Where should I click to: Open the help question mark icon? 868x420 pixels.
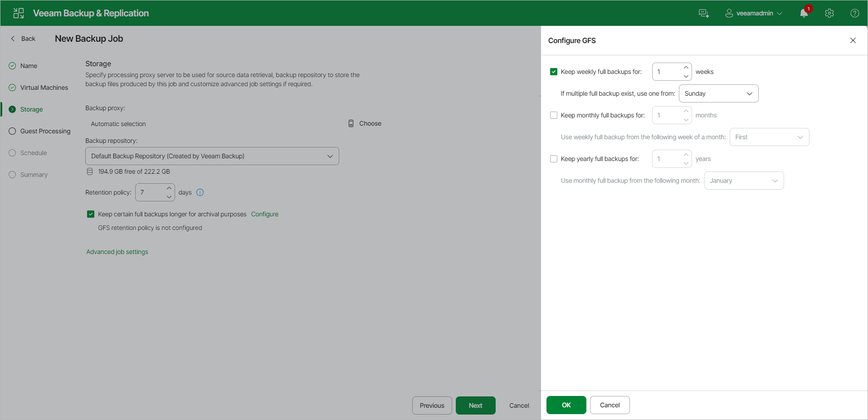(x=855, y=13)
